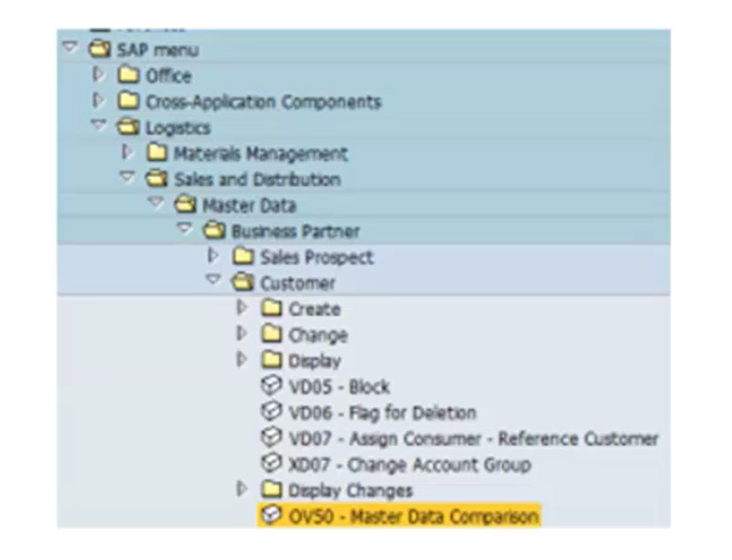Click Materials Management folder icon
The width and height of the screenshot is (732, 560).
click(157, 152)
